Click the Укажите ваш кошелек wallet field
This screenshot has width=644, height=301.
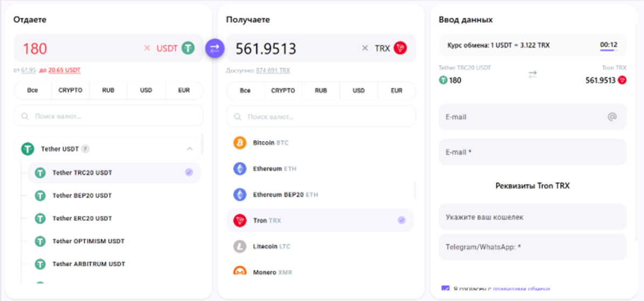pos(533,217)
